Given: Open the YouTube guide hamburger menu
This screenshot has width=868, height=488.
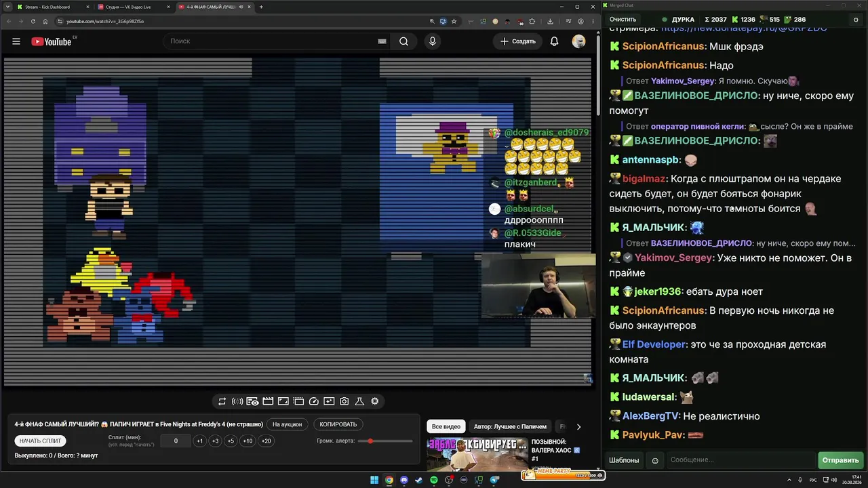Looking at the screenshot, I should click(16, 41).
